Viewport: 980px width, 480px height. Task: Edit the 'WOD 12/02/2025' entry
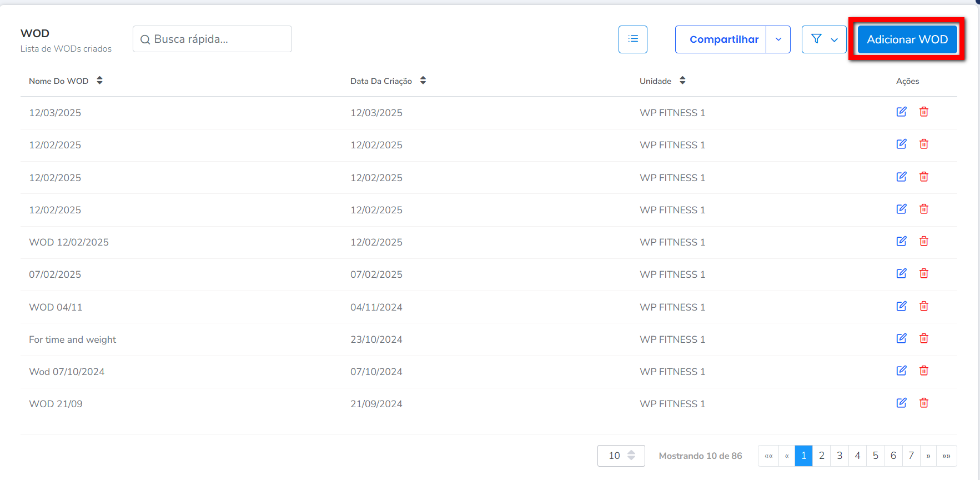click(x=901, y=241)
